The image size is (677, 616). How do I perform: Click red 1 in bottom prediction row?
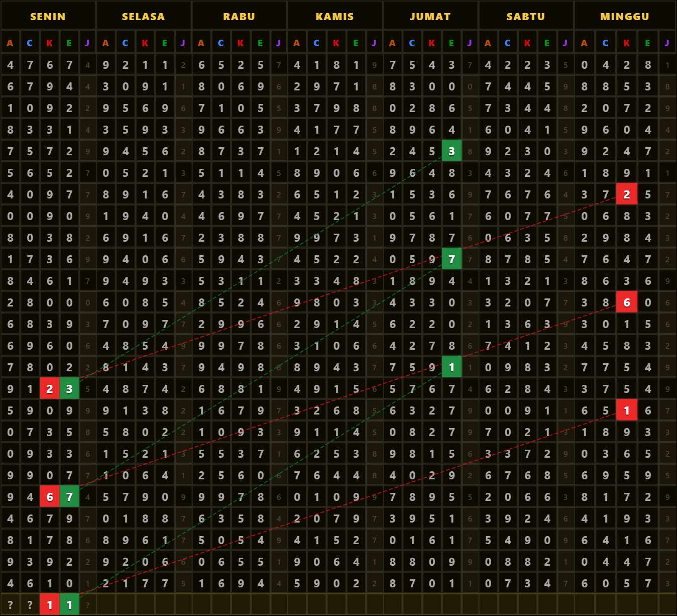coord(49,605)
